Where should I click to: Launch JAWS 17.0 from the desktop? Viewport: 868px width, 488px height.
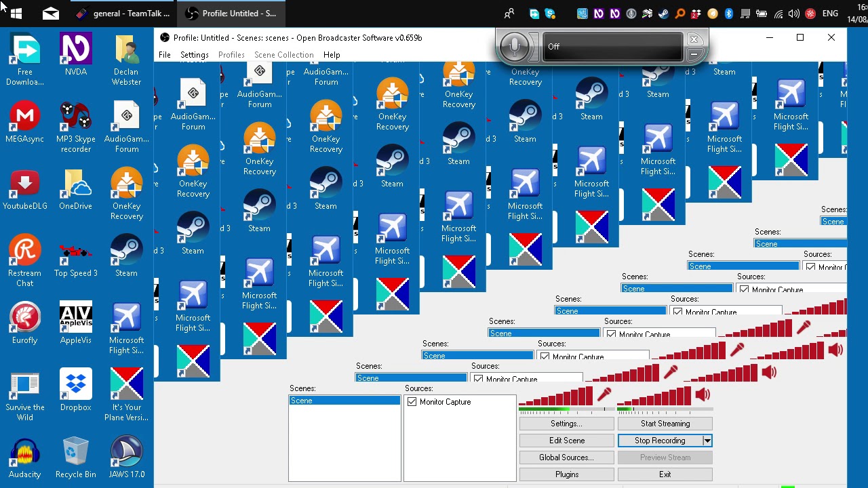point(127,458)
